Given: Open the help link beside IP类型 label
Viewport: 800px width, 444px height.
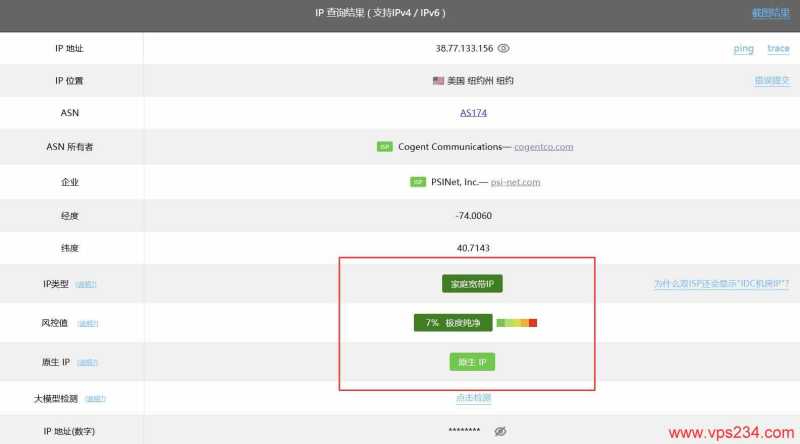Looking at the screenshot, I should pyautogui.click(x=87, y=285).
